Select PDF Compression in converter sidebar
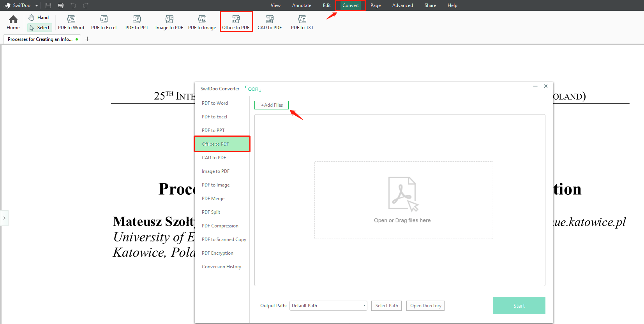 coord(222,226)
